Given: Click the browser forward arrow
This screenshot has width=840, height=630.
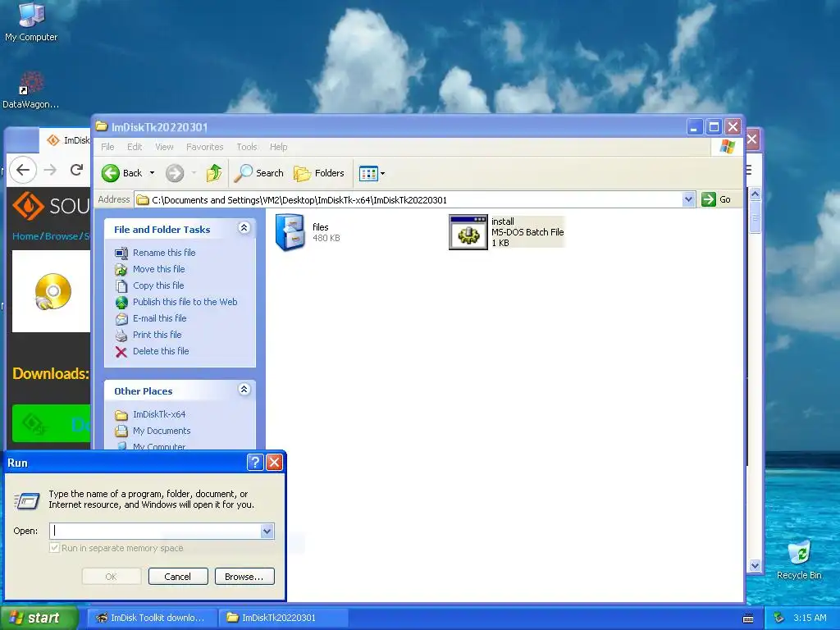Looking at the screenshot, I should pos(50,171).
